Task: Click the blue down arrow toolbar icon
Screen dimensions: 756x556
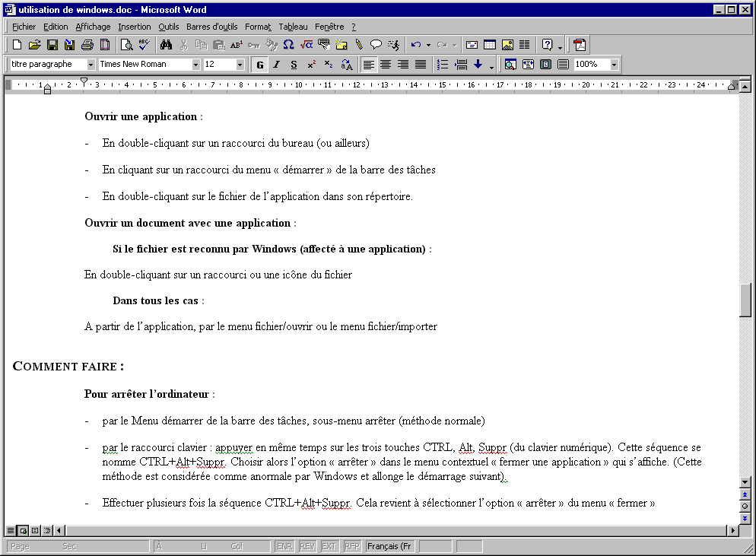Action: pos(478,65)
